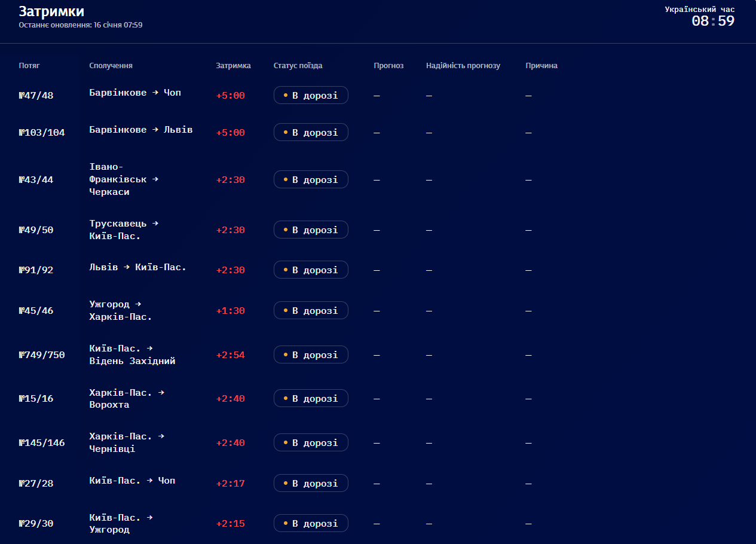The width and height of the screenshot is (756, 544).
Task: Click the "Останнє оновлення" timestamp text
Action: 80,25
